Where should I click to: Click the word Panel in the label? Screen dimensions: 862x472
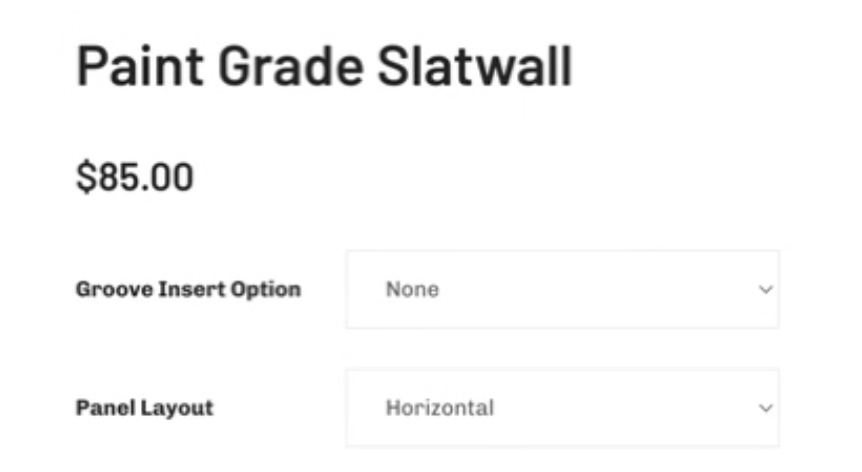click(100, 408)
